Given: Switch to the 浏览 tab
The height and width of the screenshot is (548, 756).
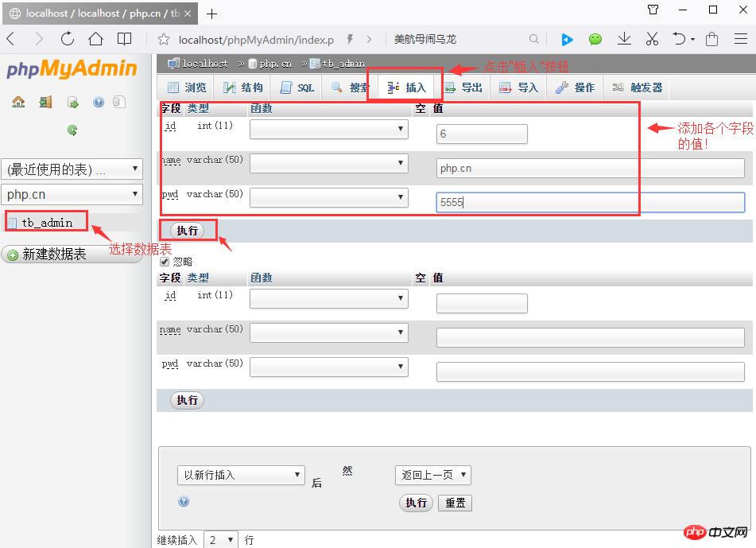Looking at the screenshot, I should click(188, 87).
